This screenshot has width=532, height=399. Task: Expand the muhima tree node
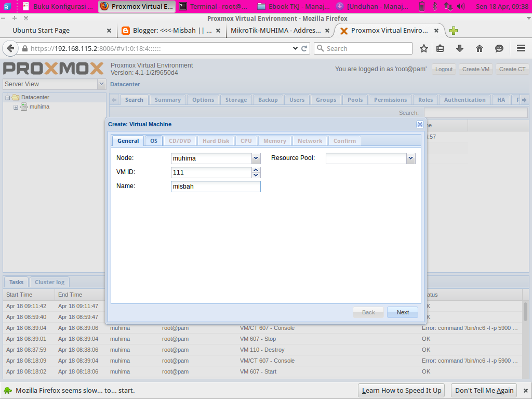click(16, 107)
